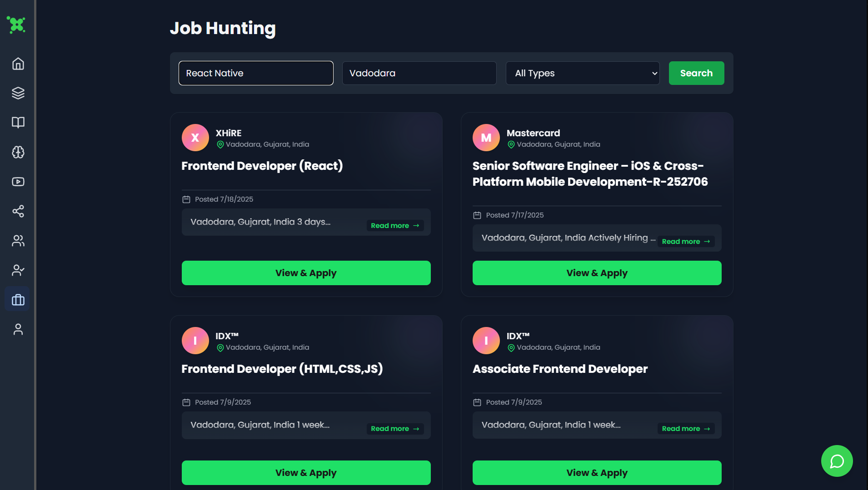Click the briefcase Job Hunting icon

[x=17, y=299]
